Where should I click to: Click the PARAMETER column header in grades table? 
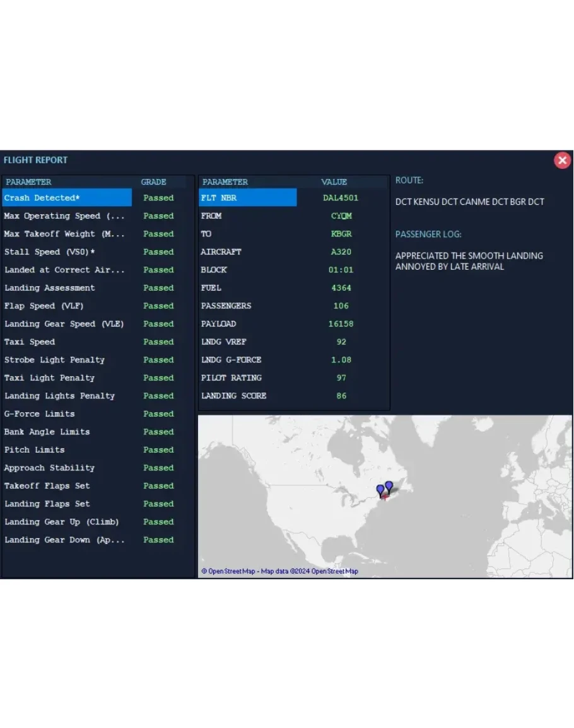pyautogui.click(x=29, y=182)
